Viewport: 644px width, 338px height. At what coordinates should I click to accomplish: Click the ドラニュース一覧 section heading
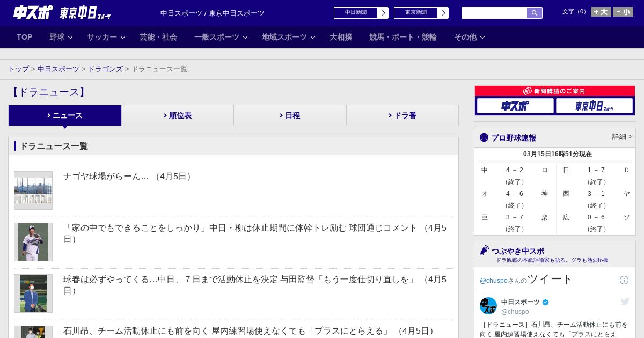[x=54, y=146]
